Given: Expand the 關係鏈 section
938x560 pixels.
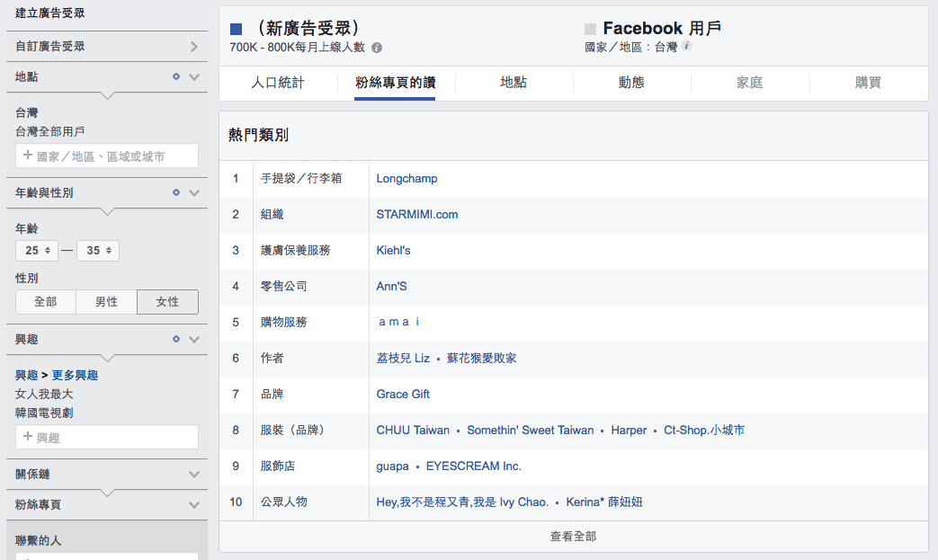Looking at the screenshot, I should (x=193, y=474).
